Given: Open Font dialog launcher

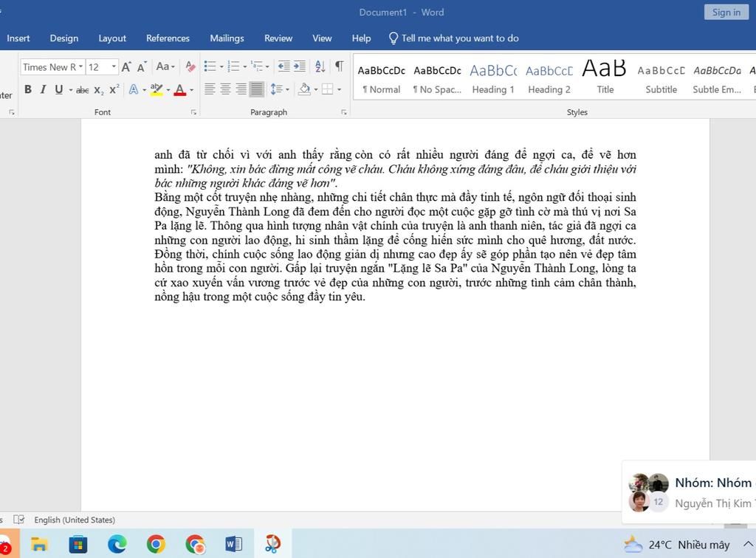Looking at the screenshot, I should pos(193,112).
